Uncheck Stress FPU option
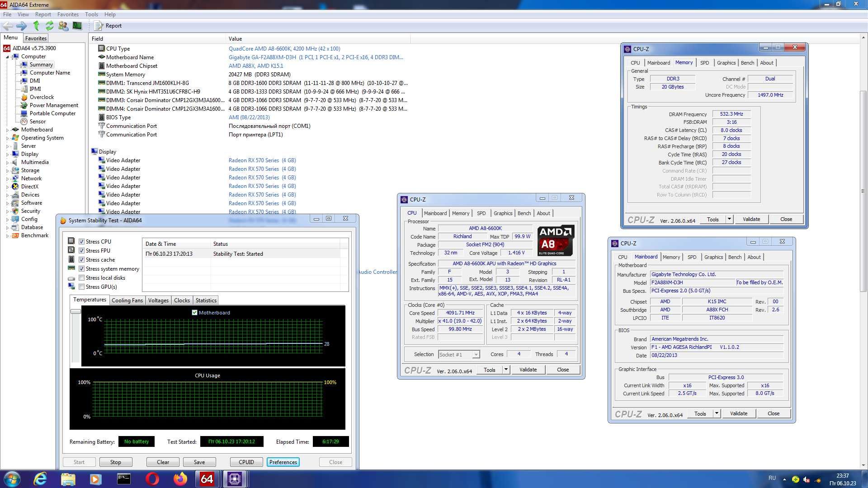Screen dimensions: 868x488 tap(82, 251)
